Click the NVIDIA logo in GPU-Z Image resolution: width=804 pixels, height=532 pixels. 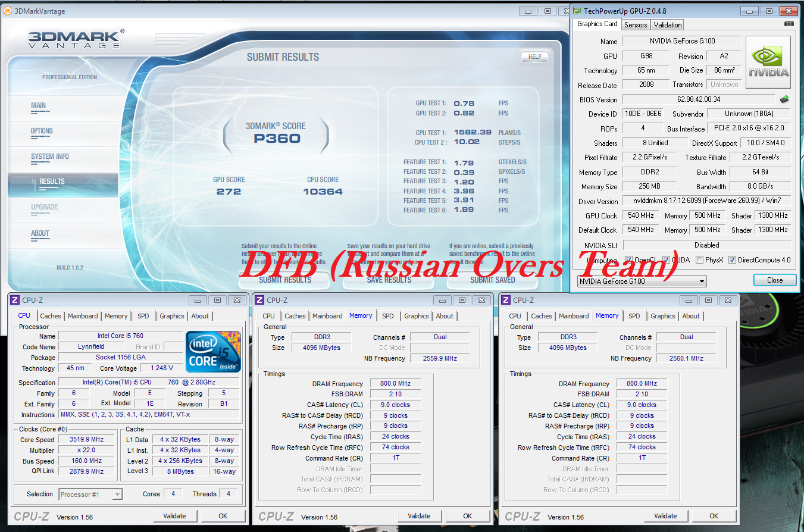click(768, 62)
